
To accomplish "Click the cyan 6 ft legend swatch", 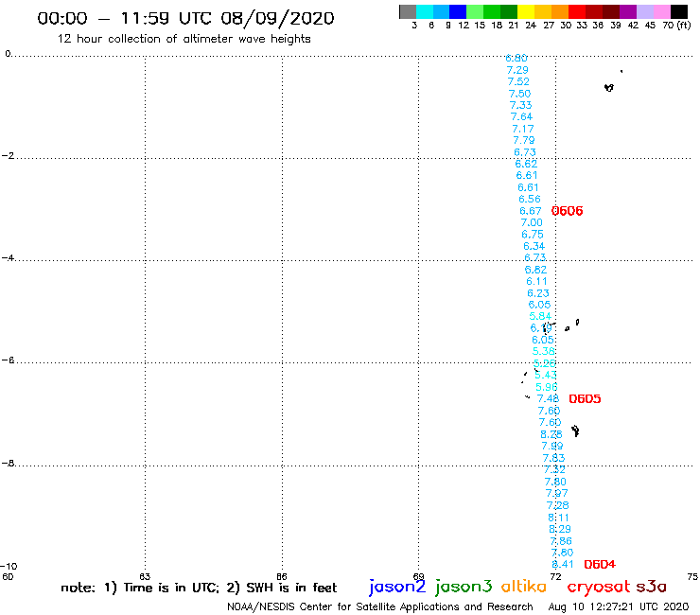I will coord(425,11).
